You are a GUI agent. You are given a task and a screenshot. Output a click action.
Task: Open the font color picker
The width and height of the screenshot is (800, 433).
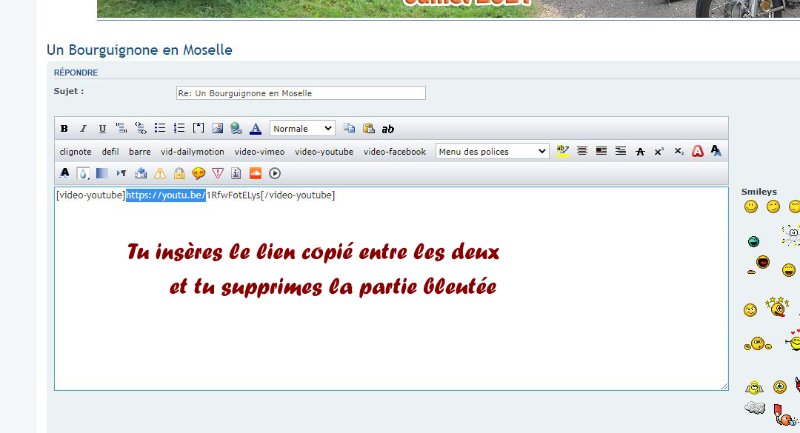click(255, 129)
